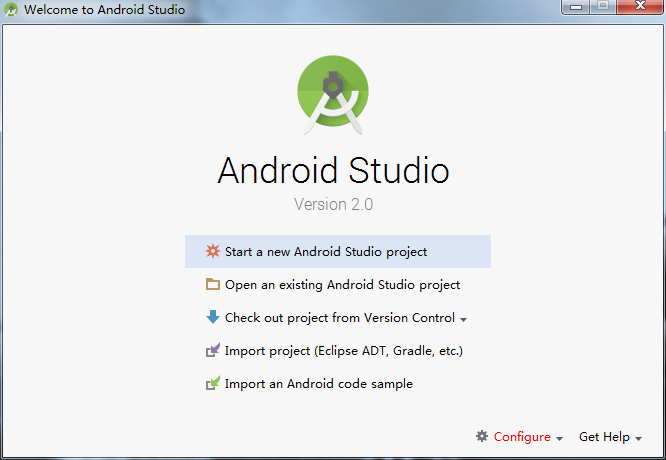Expand the Get Help dropdown arrow

pyautogui.click(x=638, y=439)
